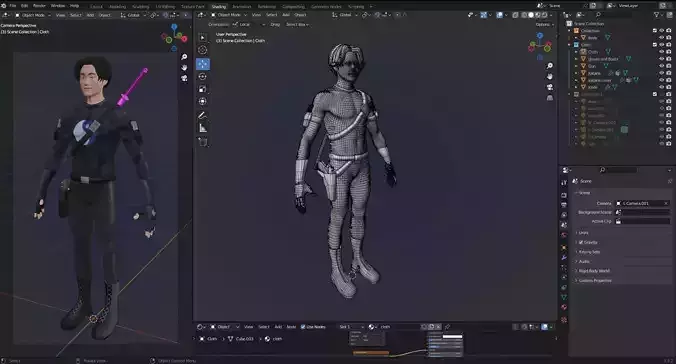The height and width of the screenshot is (364, 676).
Task: Open the Options dropdown in main viewport
Action: click(x=544, y=25)
